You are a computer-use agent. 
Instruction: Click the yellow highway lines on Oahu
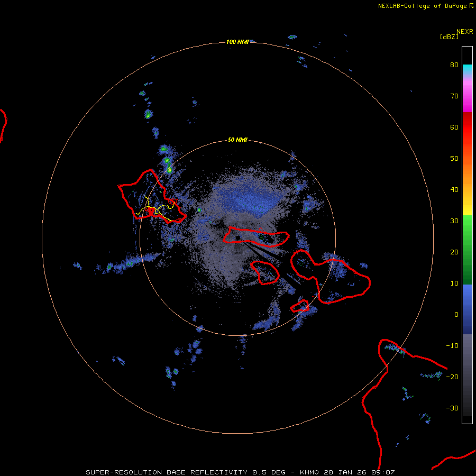(155, 208)
